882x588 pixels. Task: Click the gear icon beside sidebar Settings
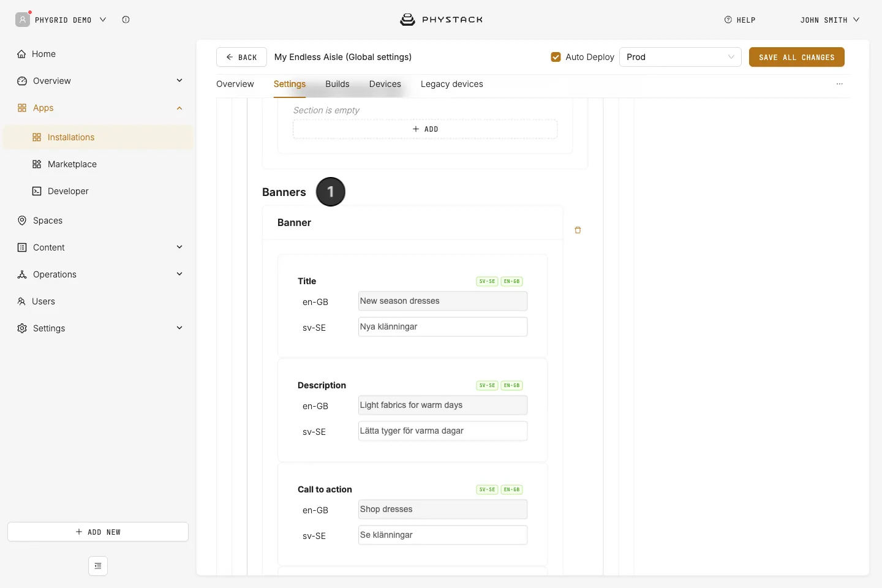click(22, 328)
